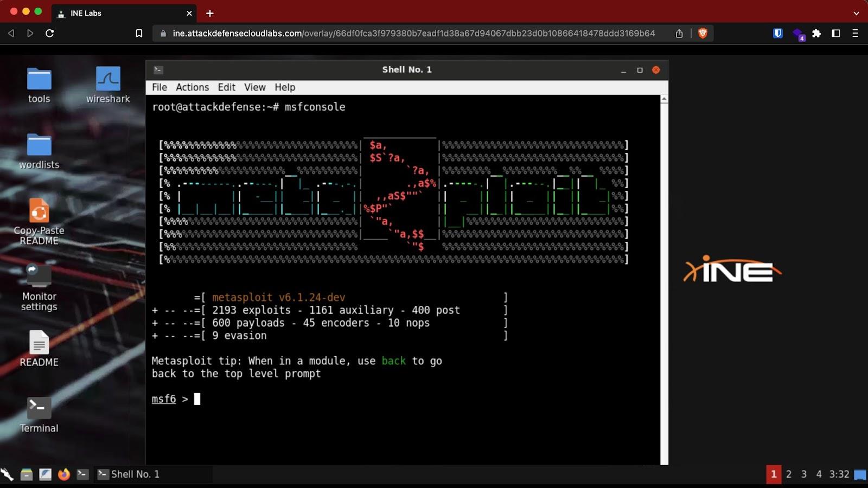
Task: Open Brave Shields lion icon
Action: (703, 33)
